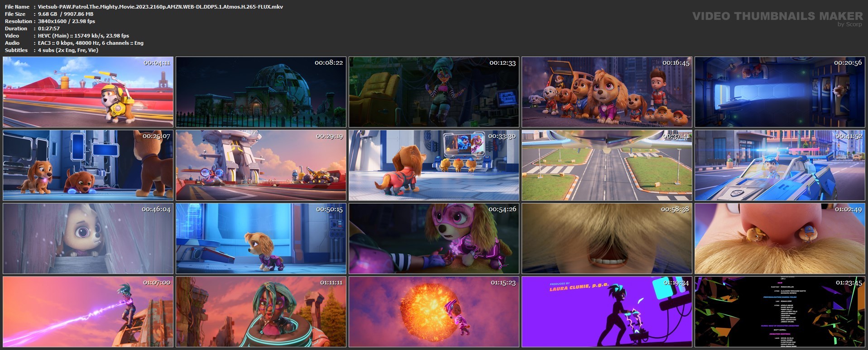Screen dimensions: 868x350
Task: Click the duration value 01:27:57
Action: (49, 28)
